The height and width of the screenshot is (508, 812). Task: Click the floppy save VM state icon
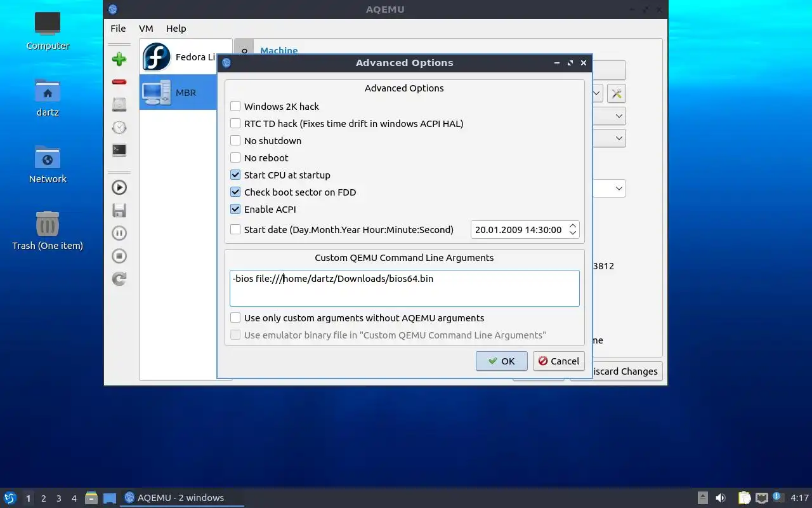click(119, 210)
